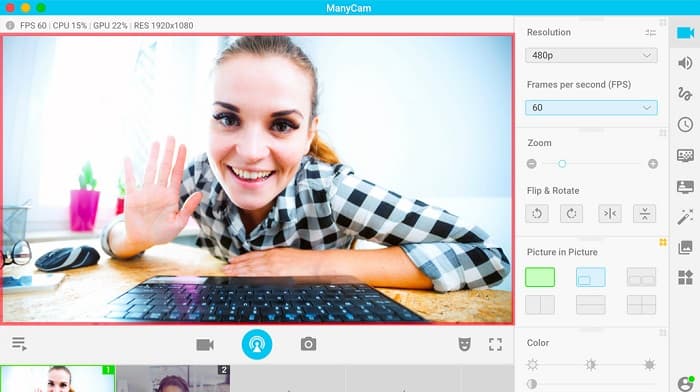Screen dimensions: 700x392
Task: Select top-bottom split PiP layout
Action: [591, 305]
